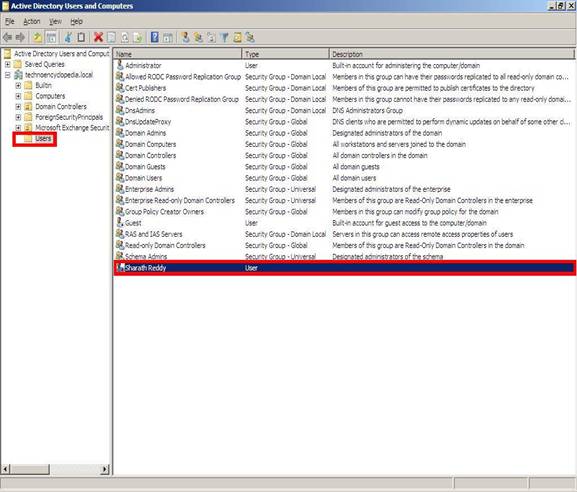Image resolution: width=577 pixels, height=492 pixels.
Task: Select Group Policy Creator Owners entry
Action: tap(164, 212)
